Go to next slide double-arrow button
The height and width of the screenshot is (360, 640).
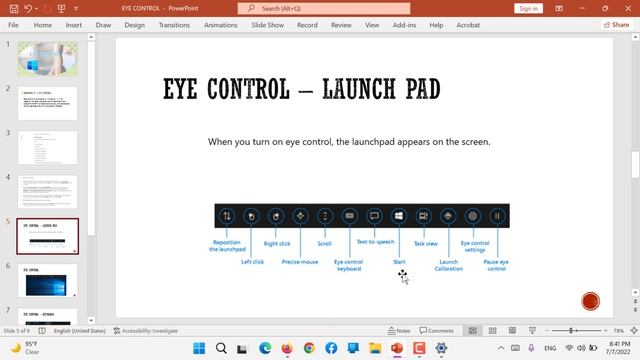(635, 310)
